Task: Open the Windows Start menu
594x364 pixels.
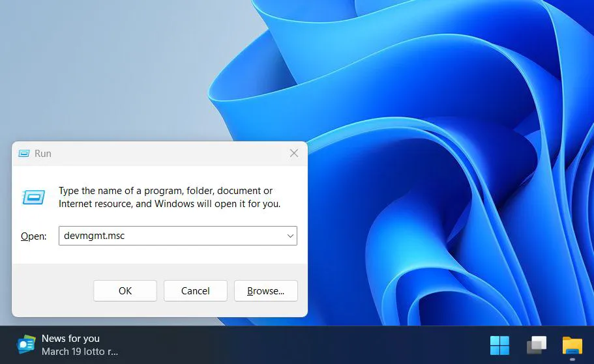Action: click(x=499, y=346)
